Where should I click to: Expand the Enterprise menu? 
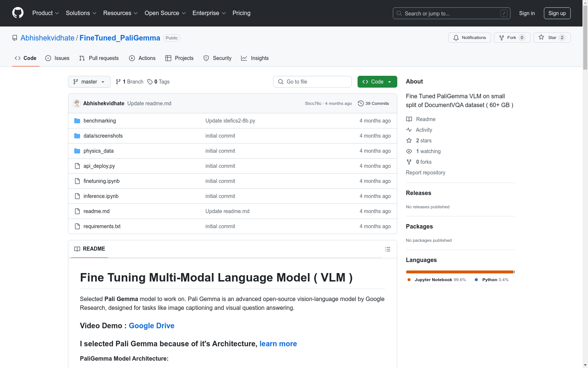click(x=209, y=13)
